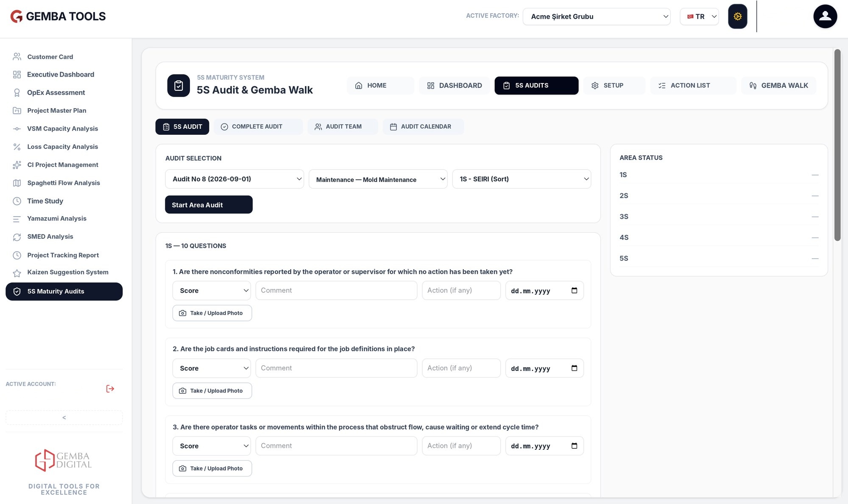
Task: Click the Customer Card sidebar icon
Action: pyautogui.click(x=17, y=57)
